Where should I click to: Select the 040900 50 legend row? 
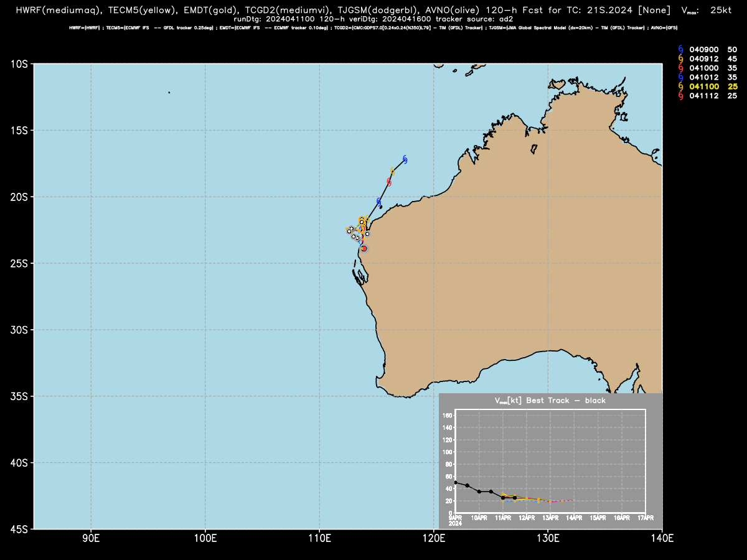click(708, 49)
